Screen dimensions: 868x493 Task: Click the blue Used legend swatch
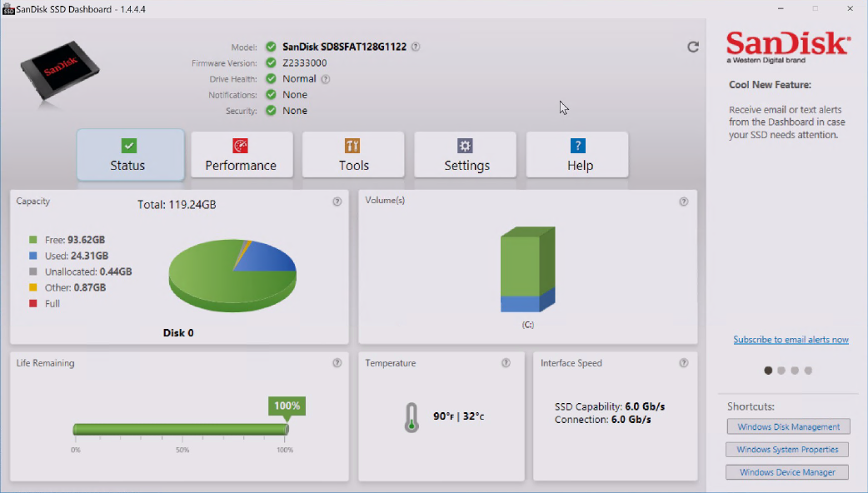(33, 256)
